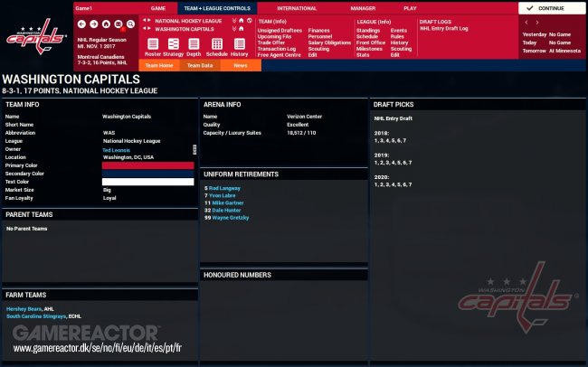
Task: Open NHL Entry Draft Log link
Action: tap(443, 29)
